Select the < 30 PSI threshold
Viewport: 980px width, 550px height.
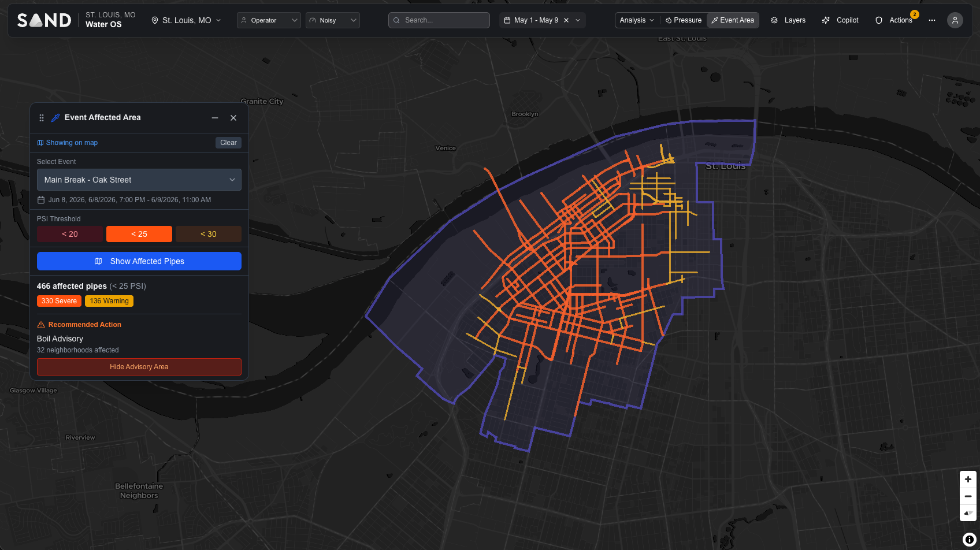click(209, 234)
